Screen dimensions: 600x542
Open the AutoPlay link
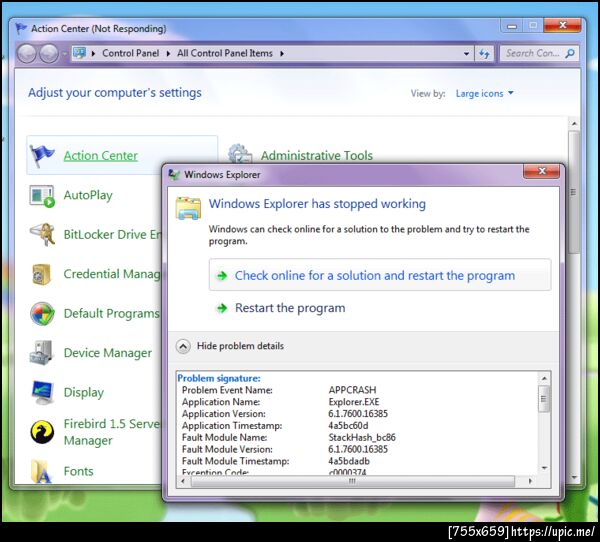tap(88, 195)
